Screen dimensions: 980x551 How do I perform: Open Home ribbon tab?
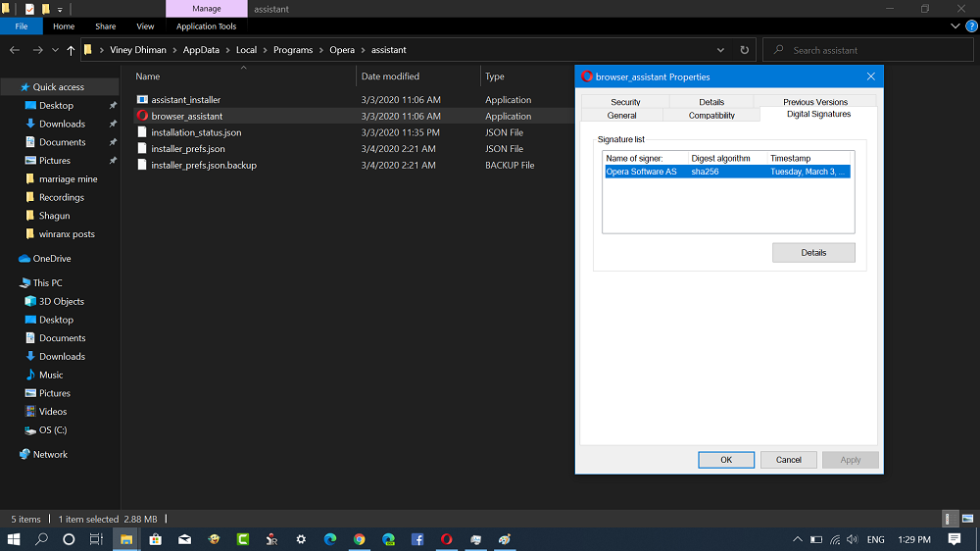coord(64,26)
